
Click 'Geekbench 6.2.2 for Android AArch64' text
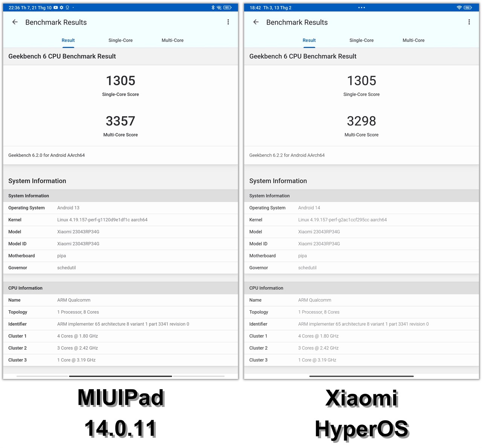[x=287, y=155]
